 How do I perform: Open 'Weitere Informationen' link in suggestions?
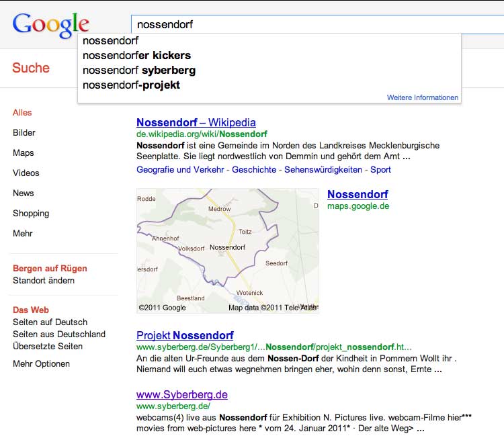point(423,97)
